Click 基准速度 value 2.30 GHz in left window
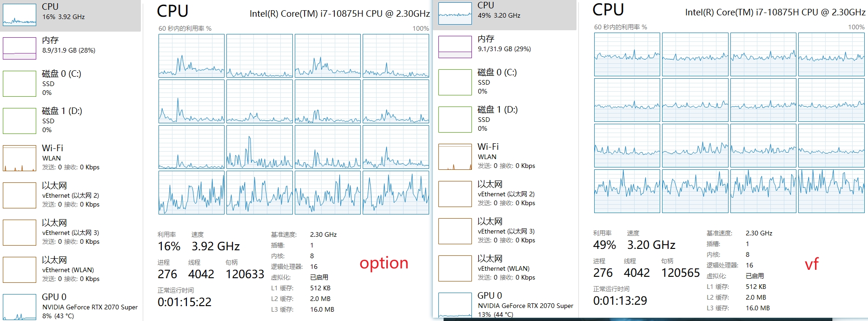Screen dimensions: 868x321 [x=324, y=234]
